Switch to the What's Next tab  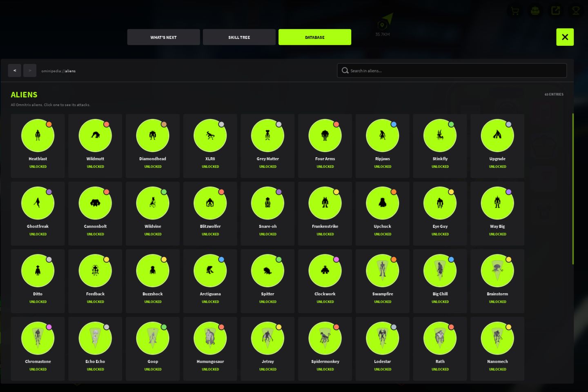coord(163,37)
